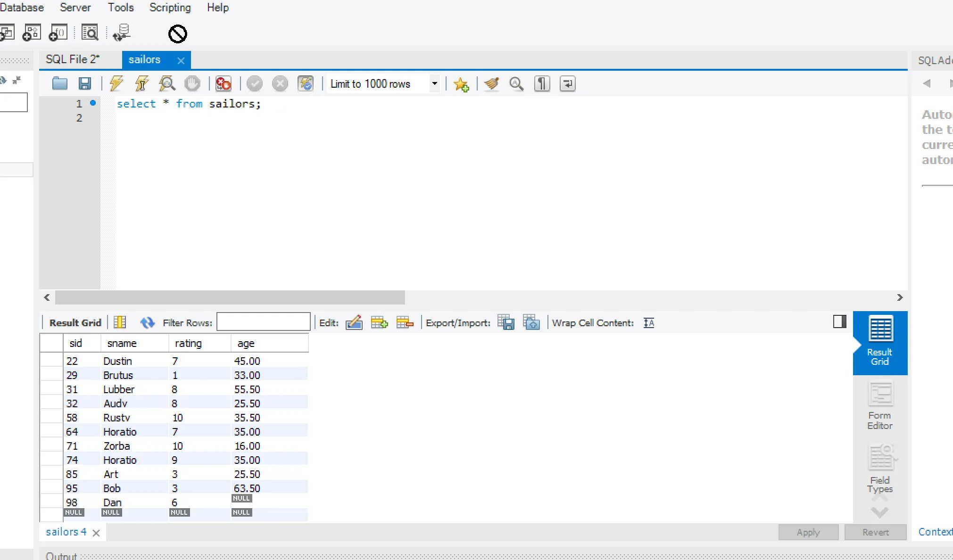Click the beautify query broom icon
The height and width of the screenshot is (560, 953).
coord(491,84)
